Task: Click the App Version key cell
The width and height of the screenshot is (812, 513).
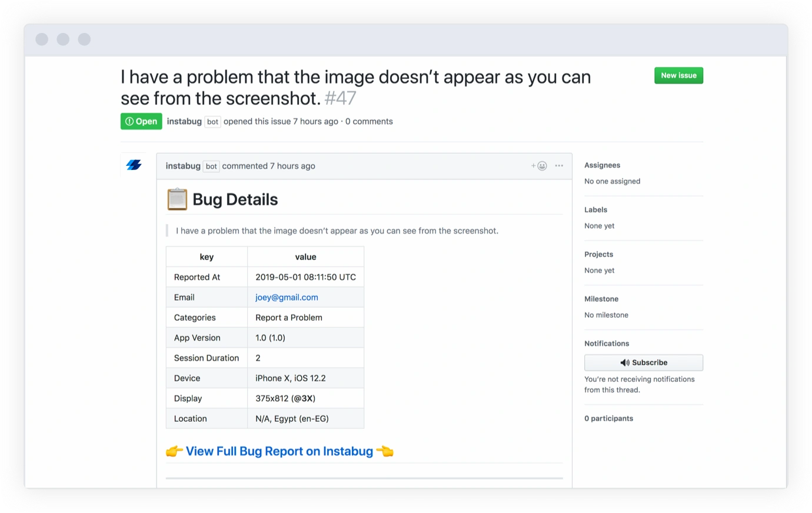Action: [207, 338]
